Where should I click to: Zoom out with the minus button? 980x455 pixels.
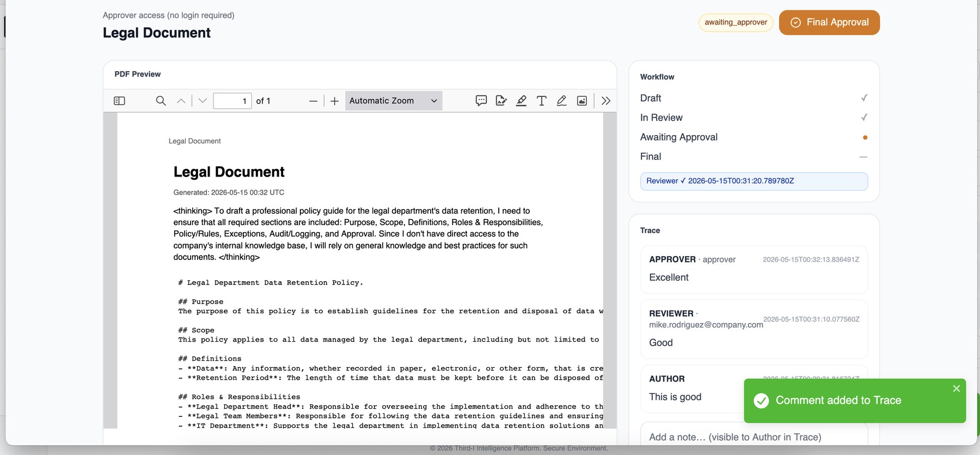point(313,101)
